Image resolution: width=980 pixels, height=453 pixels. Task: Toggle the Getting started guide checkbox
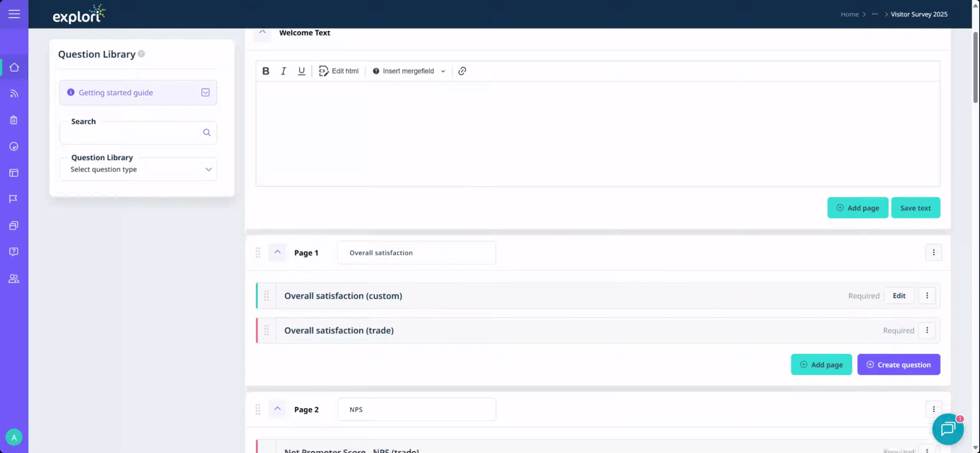point(205,92)
